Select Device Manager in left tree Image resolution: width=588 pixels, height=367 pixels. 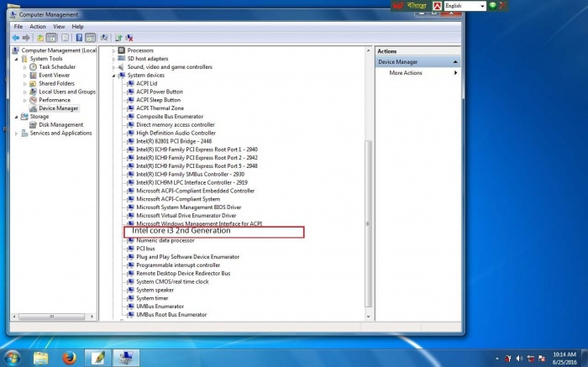(59, 108)
